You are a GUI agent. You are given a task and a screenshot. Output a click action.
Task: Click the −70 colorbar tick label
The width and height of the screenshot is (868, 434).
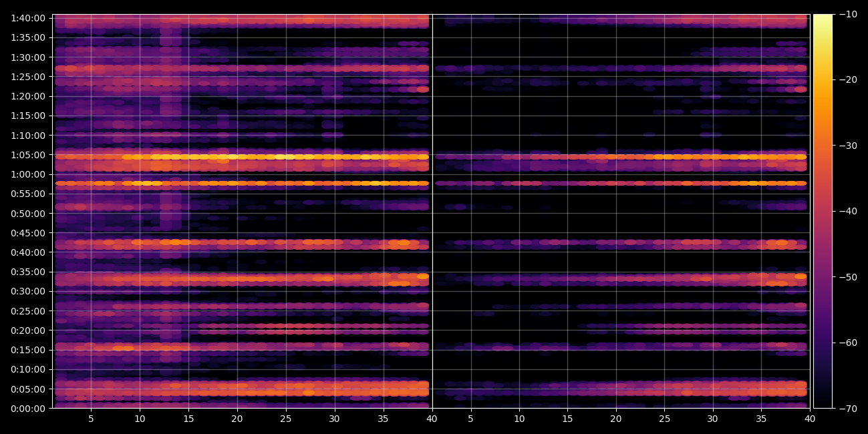848,409
